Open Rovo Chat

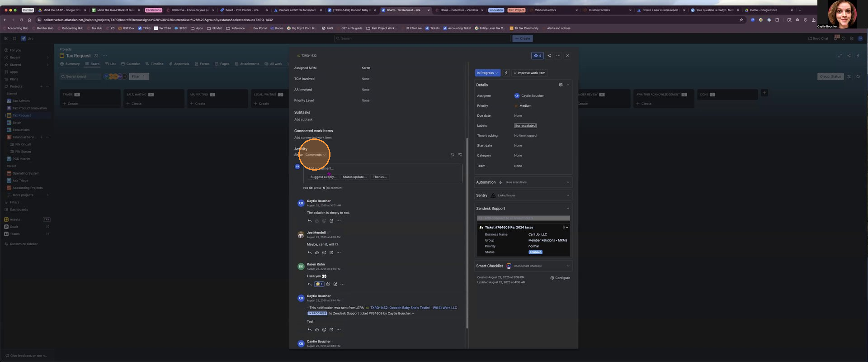click(818, 38)
